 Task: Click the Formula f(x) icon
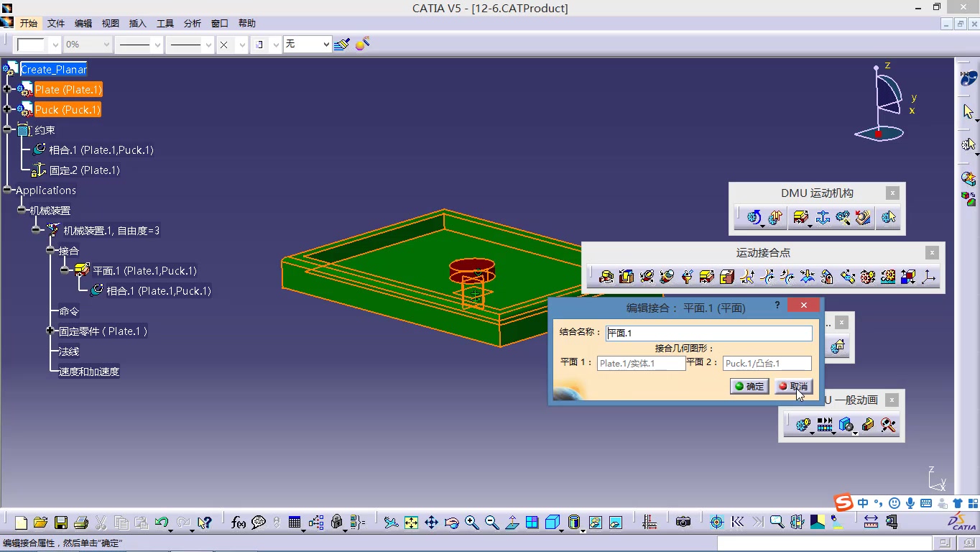tap(239, 523)
